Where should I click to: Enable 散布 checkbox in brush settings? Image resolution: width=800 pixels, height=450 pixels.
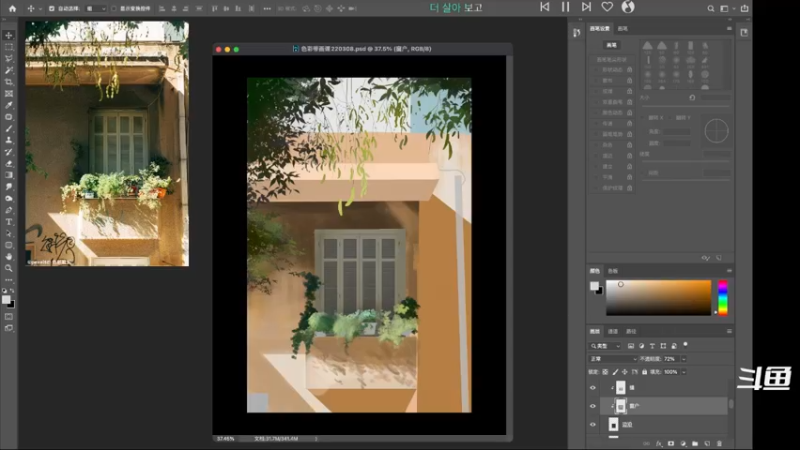595,81
